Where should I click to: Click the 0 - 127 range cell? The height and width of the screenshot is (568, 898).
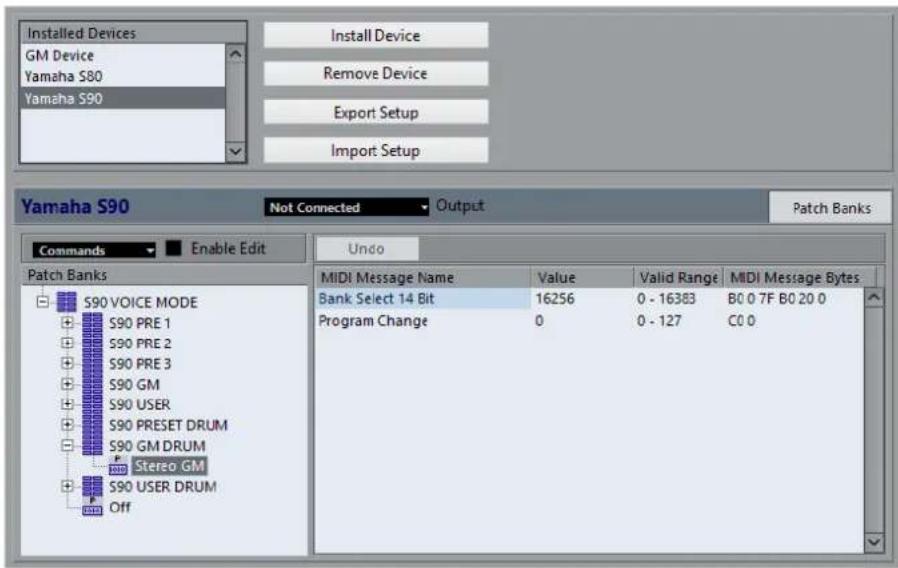[x=659, y=321]
